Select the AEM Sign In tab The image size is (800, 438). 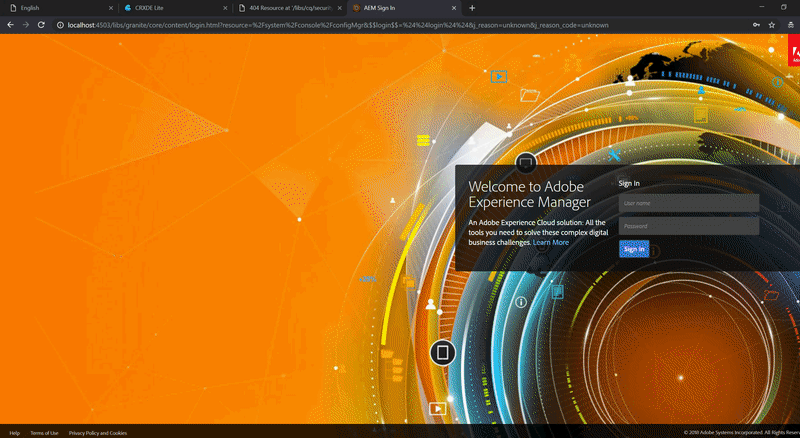point(403,8)
